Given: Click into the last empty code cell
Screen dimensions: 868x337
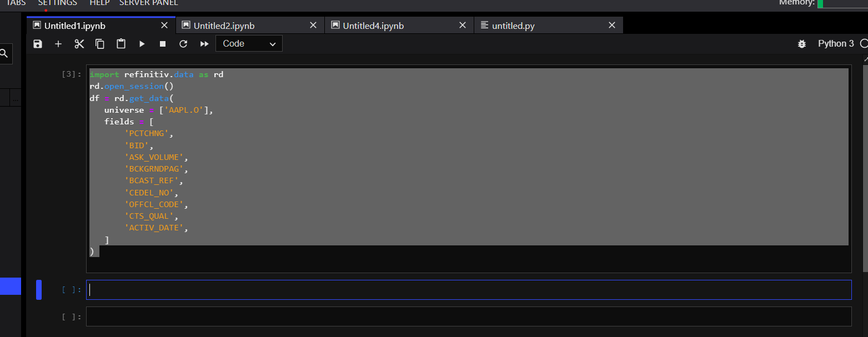Looking at the screenshot, I should click(x=469, y=316).
